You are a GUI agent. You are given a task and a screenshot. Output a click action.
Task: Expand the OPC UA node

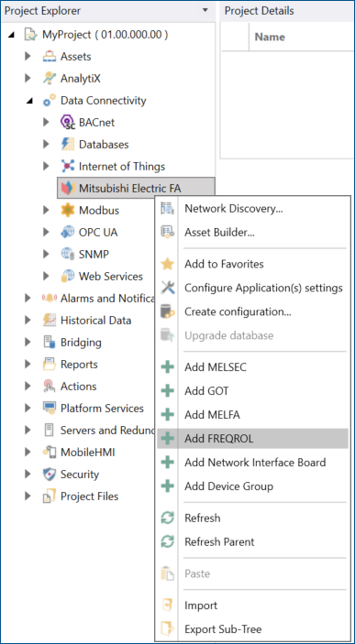pos(46,233)
